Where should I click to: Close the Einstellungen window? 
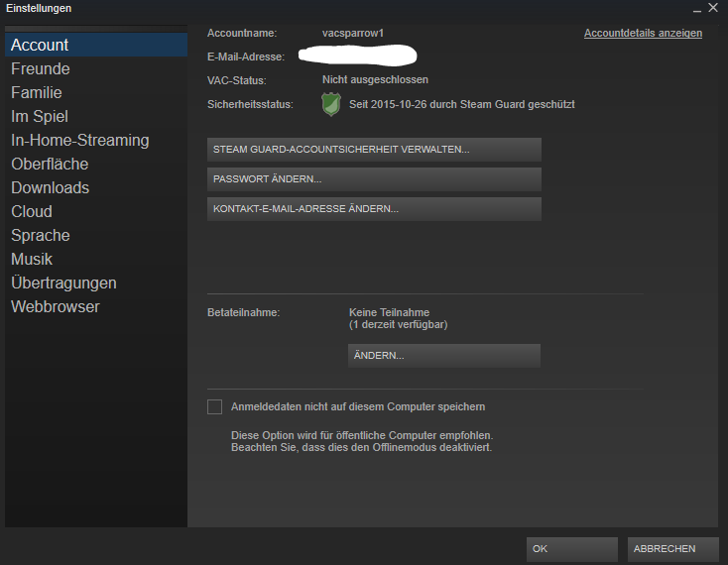click(x=713, y=7)
